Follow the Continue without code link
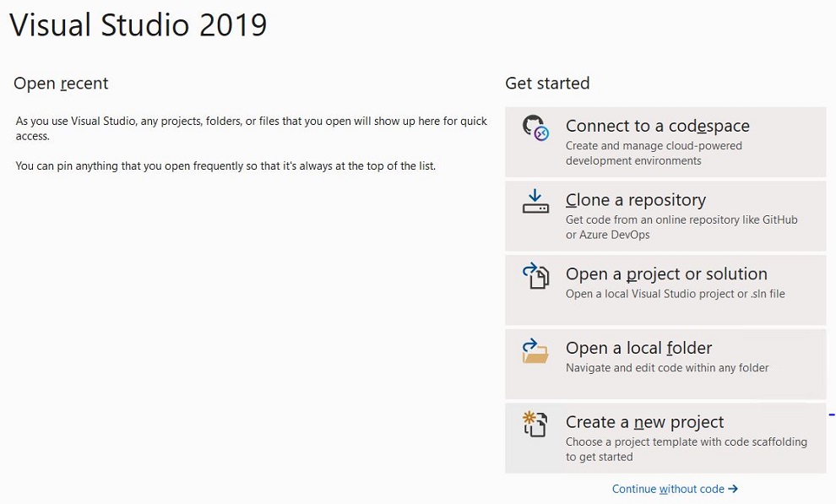Screen dimensions: 836x504 tap(675, 489)
